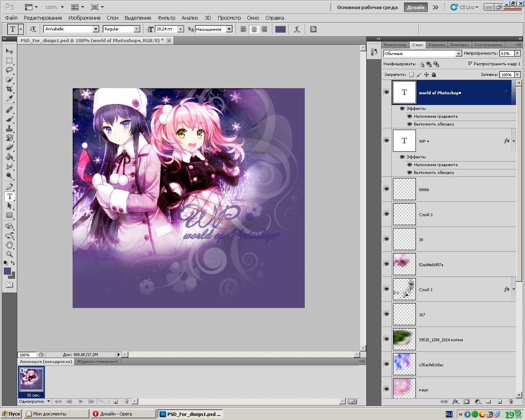Select the Clone Stamp tool
This screenshot has height=420, width=525.
(x=9, y=128)
